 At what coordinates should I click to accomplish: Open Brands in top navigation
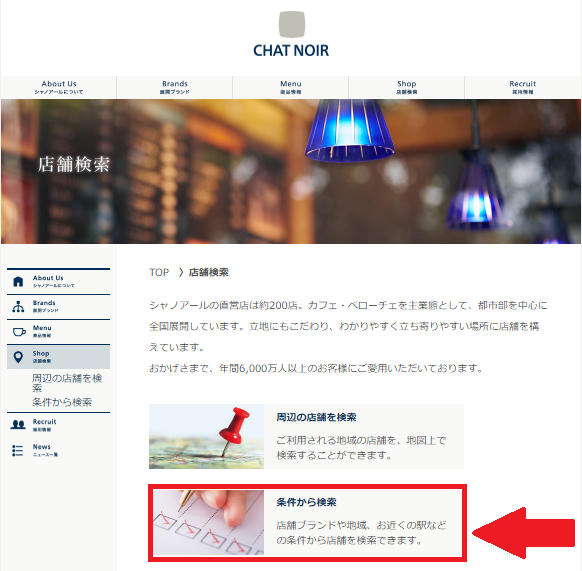pyautogui.click(x=174, y=87)
